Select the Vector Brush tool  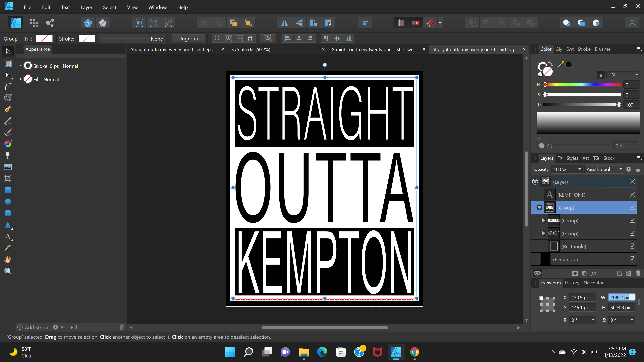(x=8, y=132)
